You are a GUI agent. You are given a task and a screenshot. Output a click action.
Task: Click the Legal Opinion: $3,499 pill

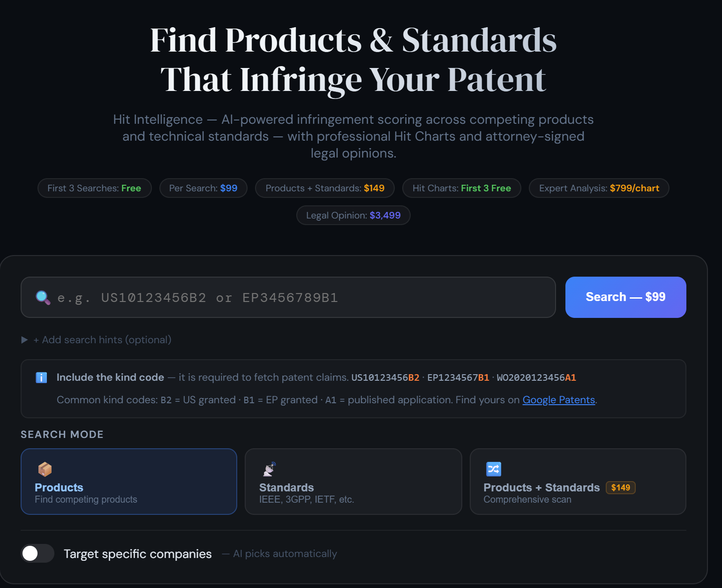coord(353,215)
